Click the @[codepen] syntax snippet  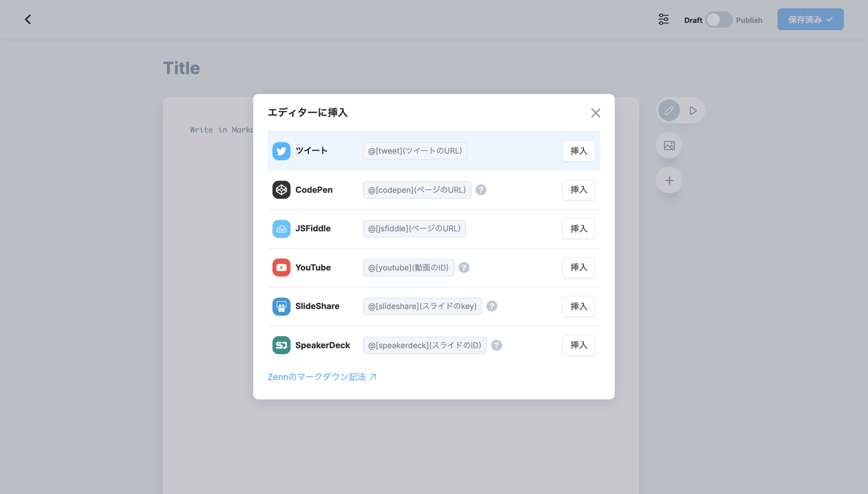417,190
